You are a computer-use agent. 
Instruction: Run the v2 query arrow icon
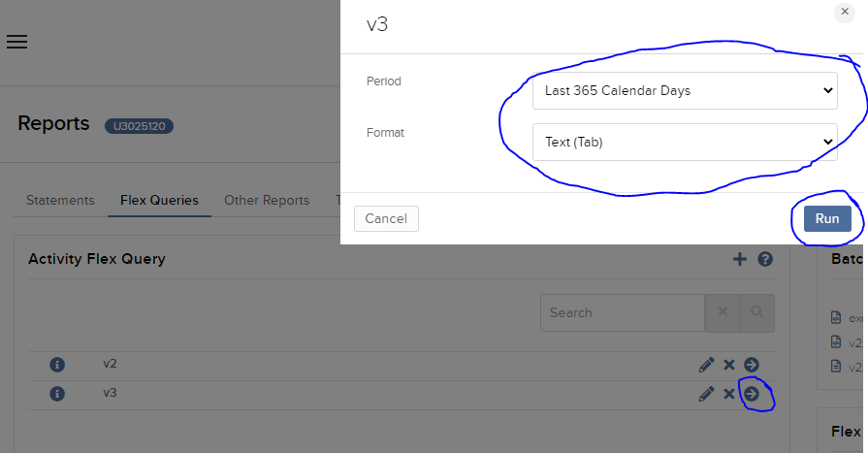(752, 365)
